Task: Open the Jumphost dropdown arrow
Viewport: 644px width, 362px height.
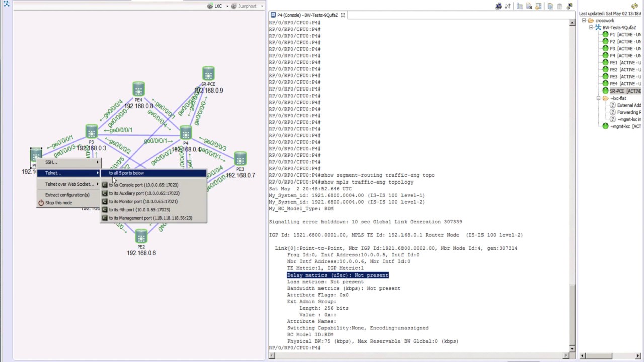Action: tap(261, 6)
